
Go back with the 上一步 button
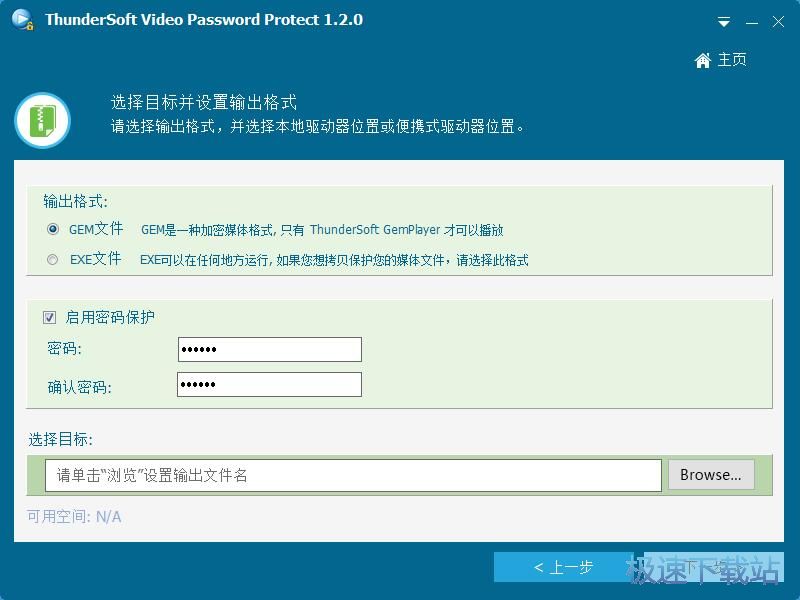click(x=563, y=567)
